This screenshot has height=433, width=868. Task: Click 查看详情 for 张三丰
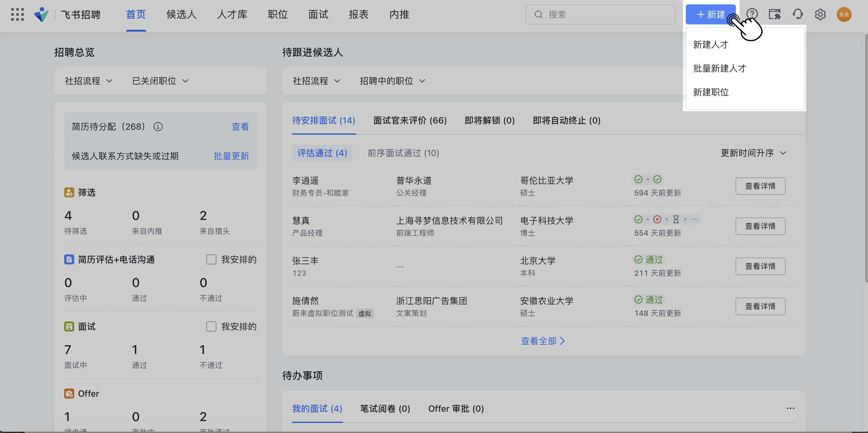[760, 266]
